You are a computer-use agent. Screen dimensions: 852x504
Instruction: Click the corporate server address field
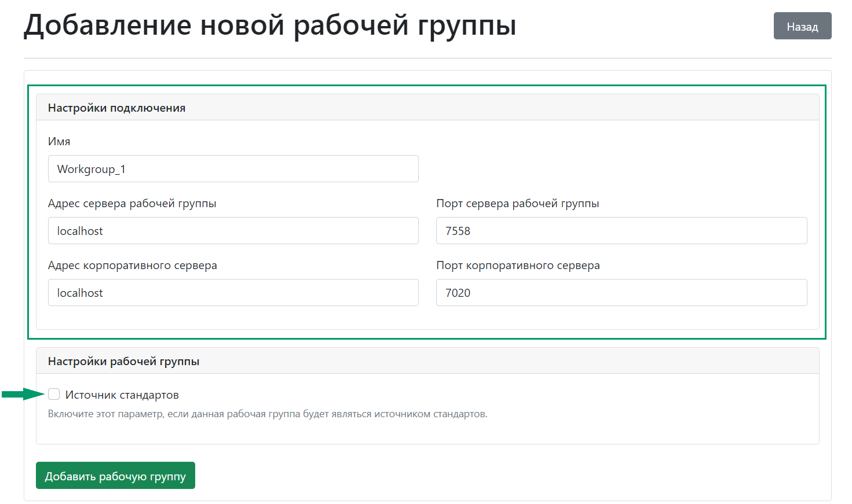coord(233,292)
